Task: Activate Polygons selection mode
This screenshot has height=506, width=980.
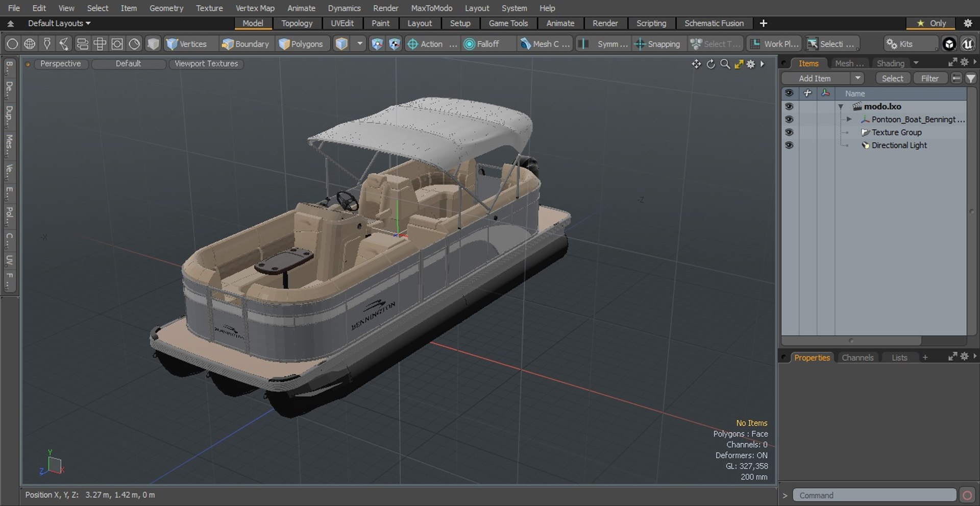Action: coord(301,44)
